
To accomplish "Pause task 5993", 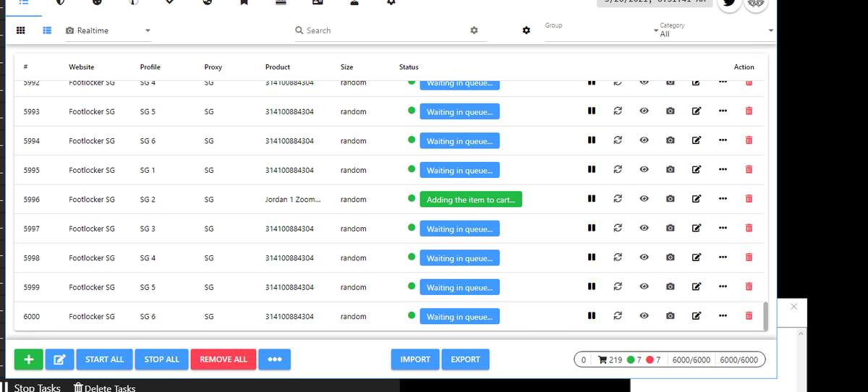I will click(591, 111).
